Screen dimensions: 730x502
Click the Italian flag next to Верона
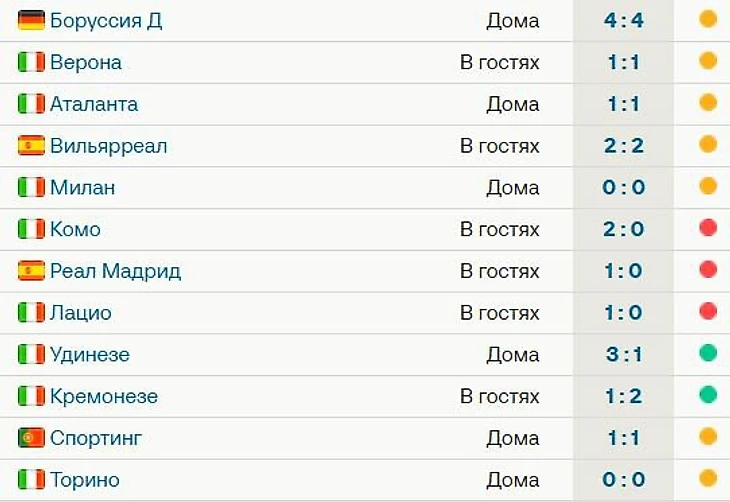pyautogui.click(x=31, y=62)
